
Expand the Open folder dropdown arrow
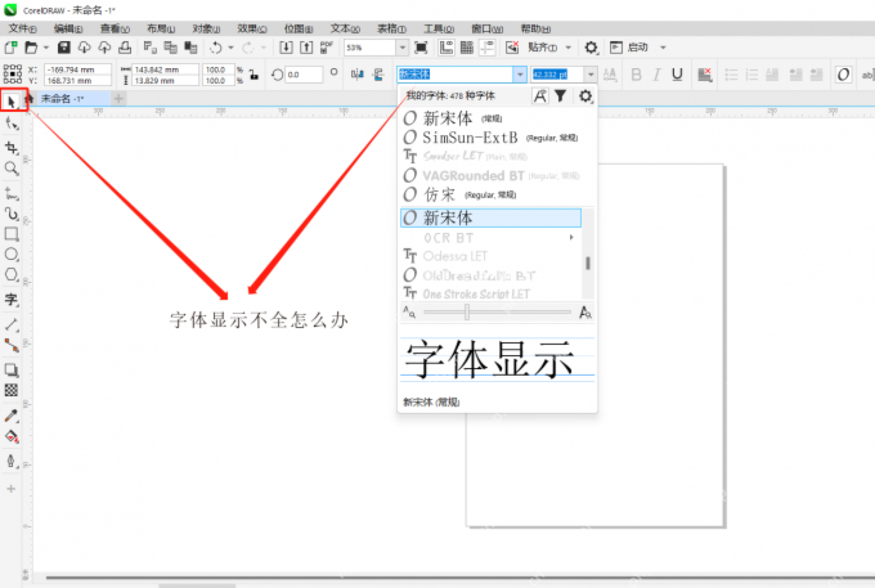coord(46,48)
